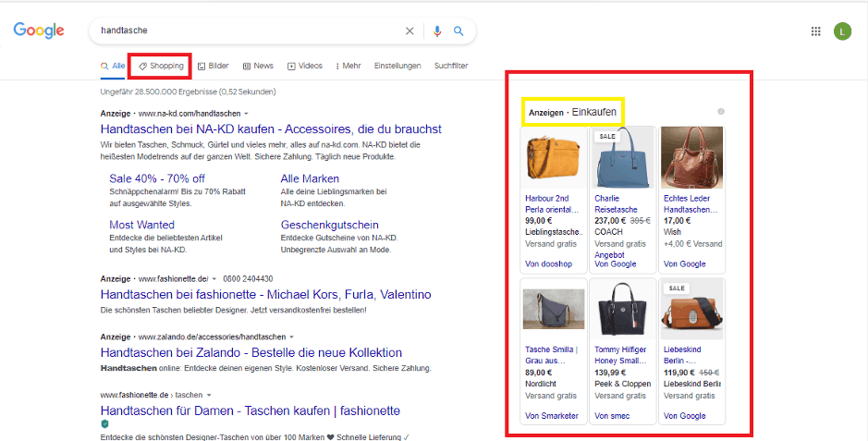Switch to the Shopping tab

pos(161,66)
